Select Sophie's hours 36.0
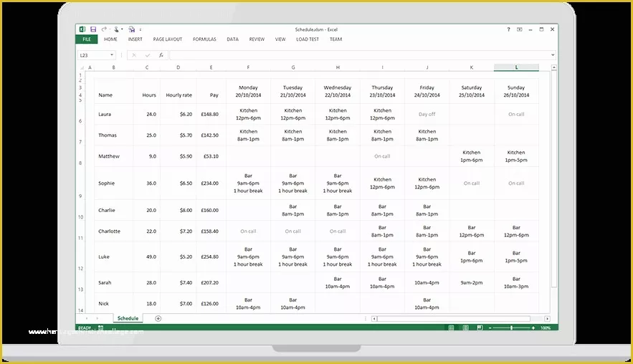The image size is (633, 364). pyautogui.click(x=146, y=183)
